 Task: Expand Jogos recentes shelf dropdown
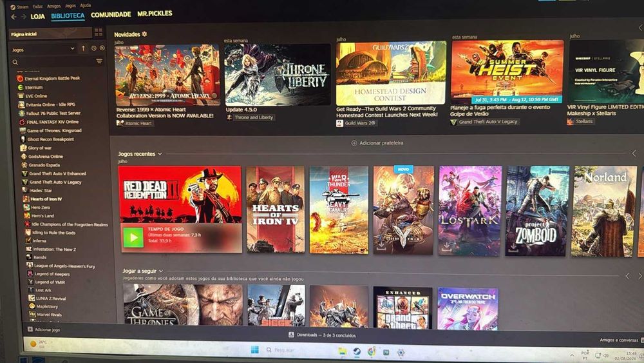coord(160,153)
